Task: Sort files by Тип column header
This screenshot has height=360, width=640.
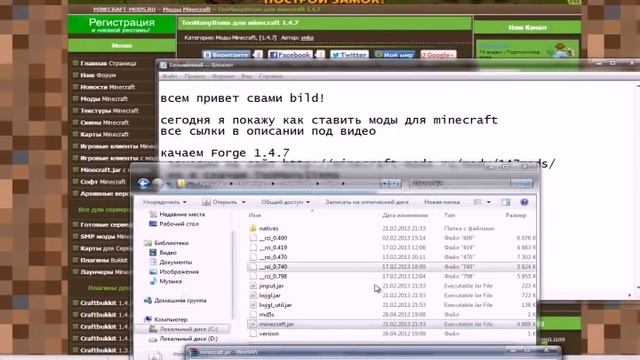Action: pyautogui.click(x=449, y=215)
